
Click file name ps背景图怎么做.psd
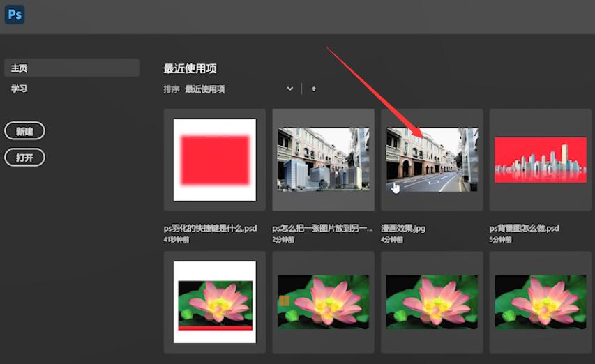point(524,228)
